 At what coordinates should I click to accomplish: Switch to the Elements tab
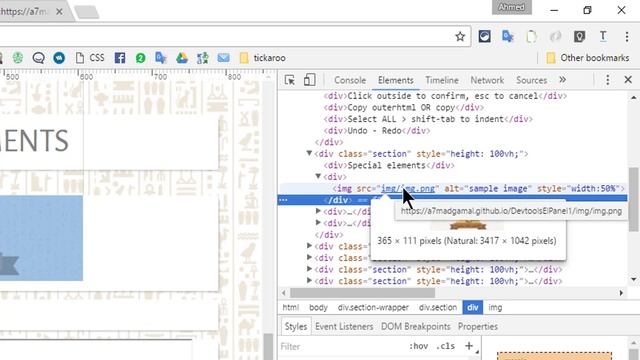[x=396, y=80]
